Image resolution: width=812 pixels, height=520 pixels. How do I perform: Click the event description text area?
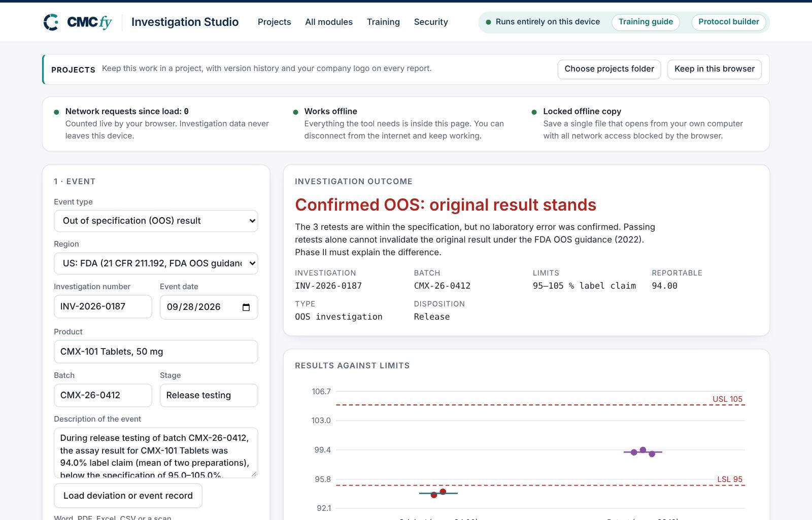156,453
